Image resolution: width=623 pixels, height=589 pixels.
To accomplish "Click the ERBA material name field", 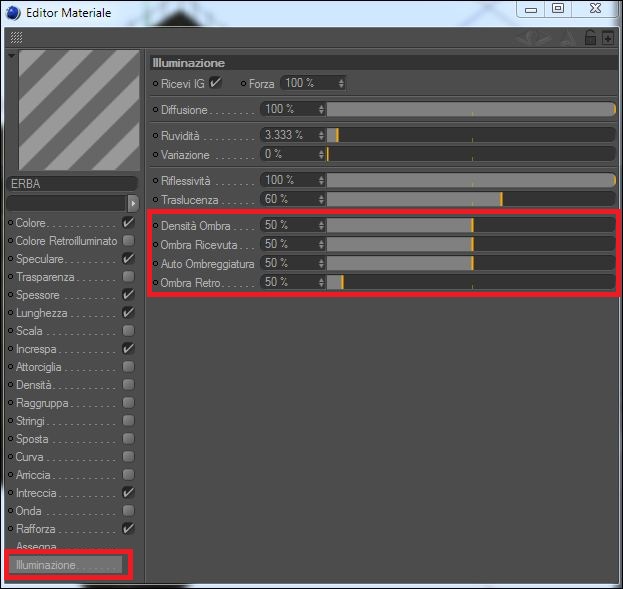I will tap(72, 184).
